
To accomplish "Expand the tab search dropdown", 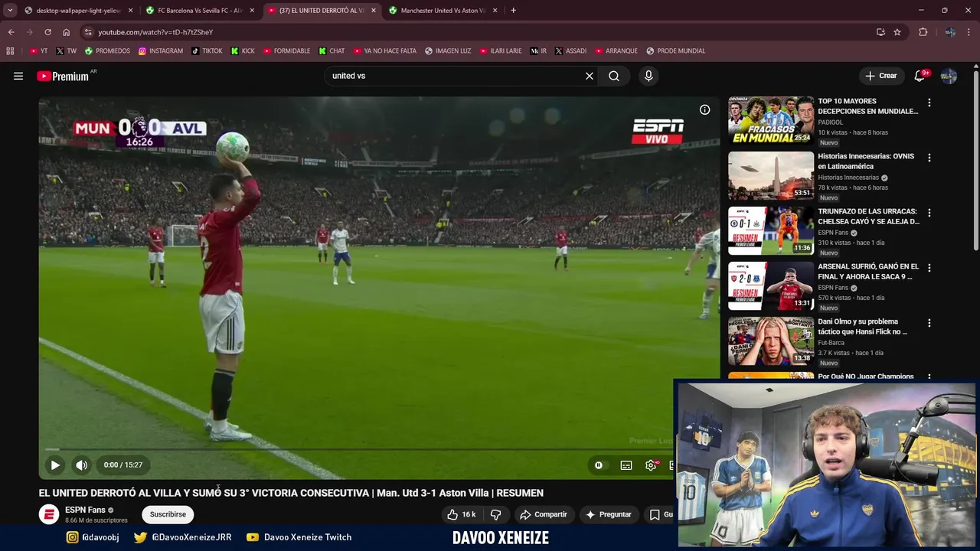I will click(10, 11).
